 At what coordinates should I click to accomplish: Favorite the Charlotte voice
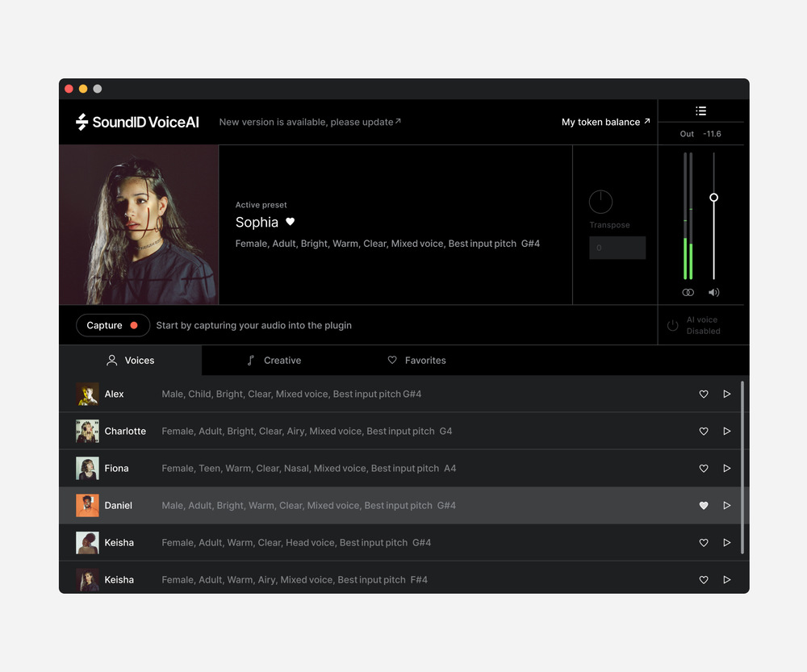coord(703,431)
